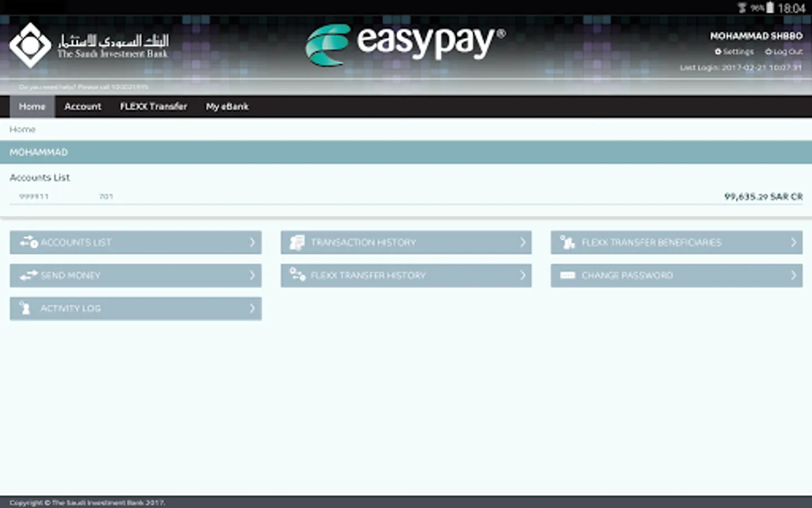
Task: Click the Home breadcrumb link
Action: [x=23, y=129]
